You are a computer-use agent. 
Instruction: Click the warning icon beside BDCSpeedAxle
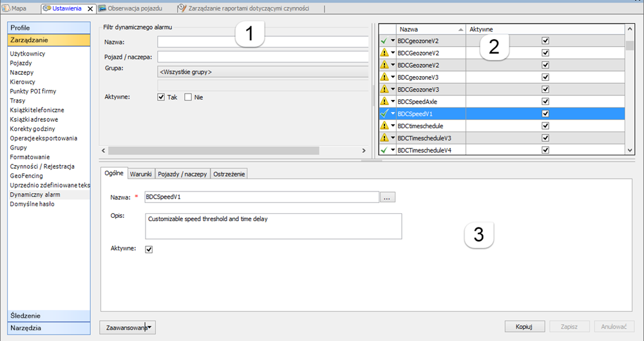pos(384,102)
